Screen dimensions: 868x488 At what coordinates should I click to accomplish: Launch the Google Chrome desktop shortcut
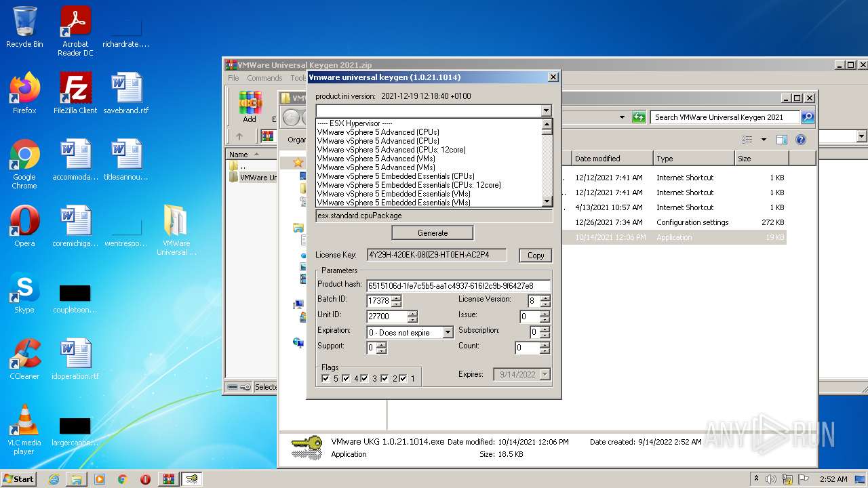[x=24, y=164]
